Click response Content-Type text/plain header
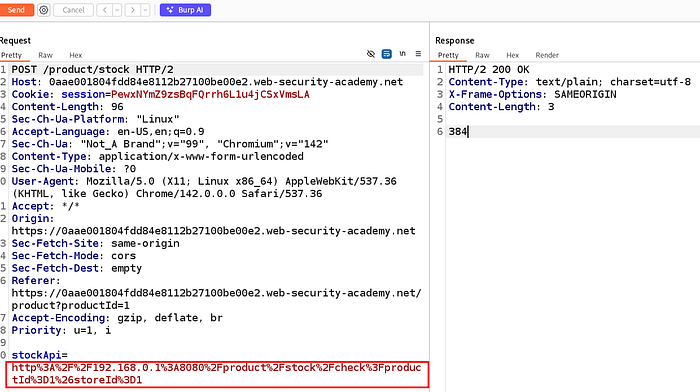 click(x=570, y=82)
